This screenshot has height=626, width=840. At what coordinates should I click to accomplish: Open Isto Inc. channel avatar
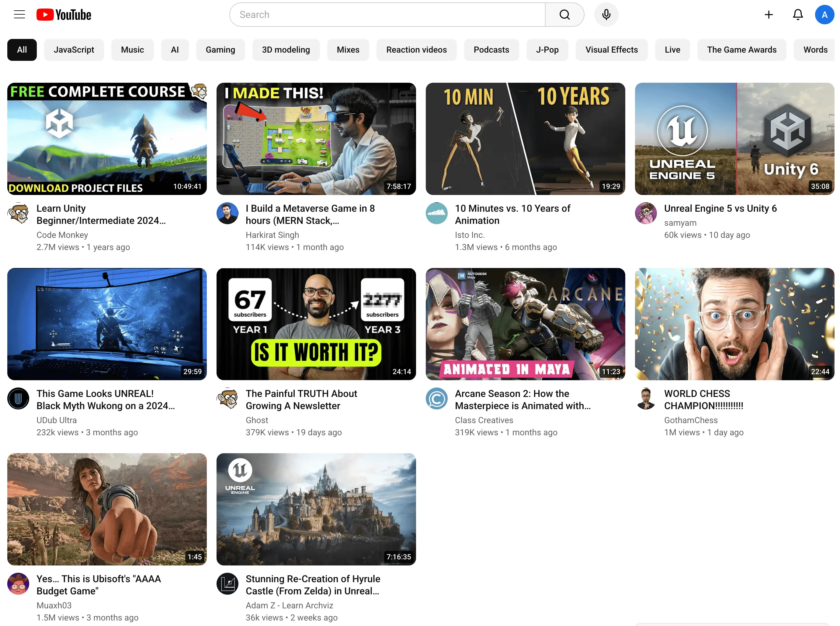[x=436, y=213]
